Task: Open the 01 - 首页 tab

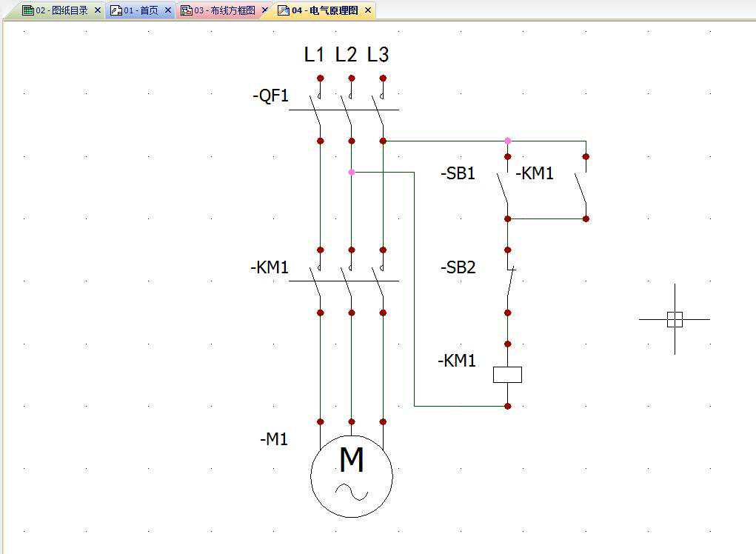Action: 140,10
